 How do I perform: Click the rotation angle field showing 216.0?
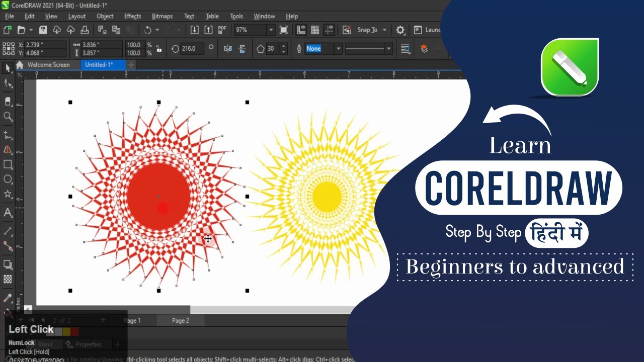click(191, 49)
